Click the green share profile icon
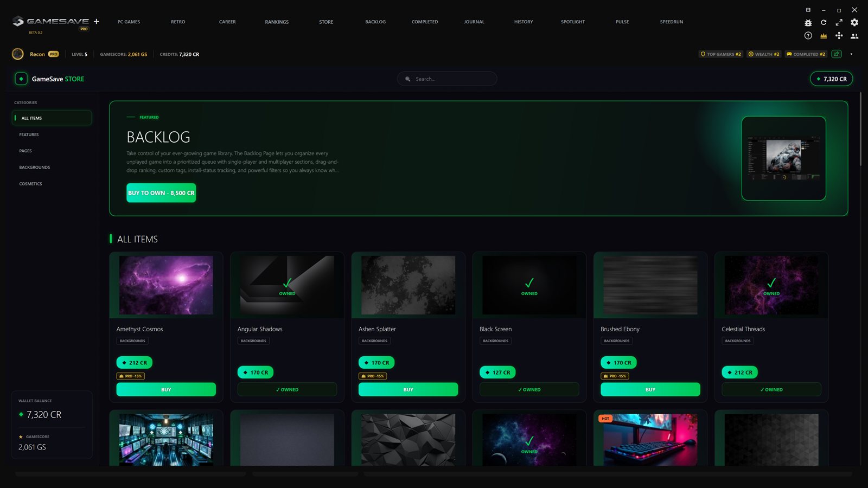Screen dimensions: 868x488 click(837, 54)
